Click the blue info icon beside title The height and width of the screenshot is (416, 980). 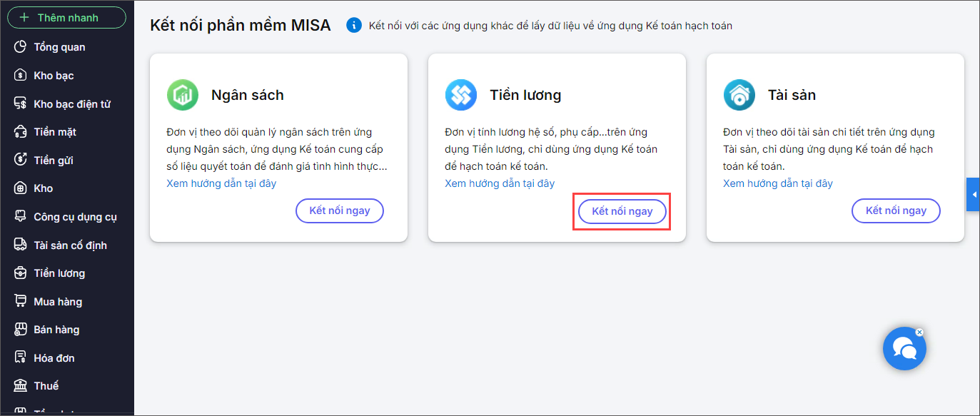(353, 26)
